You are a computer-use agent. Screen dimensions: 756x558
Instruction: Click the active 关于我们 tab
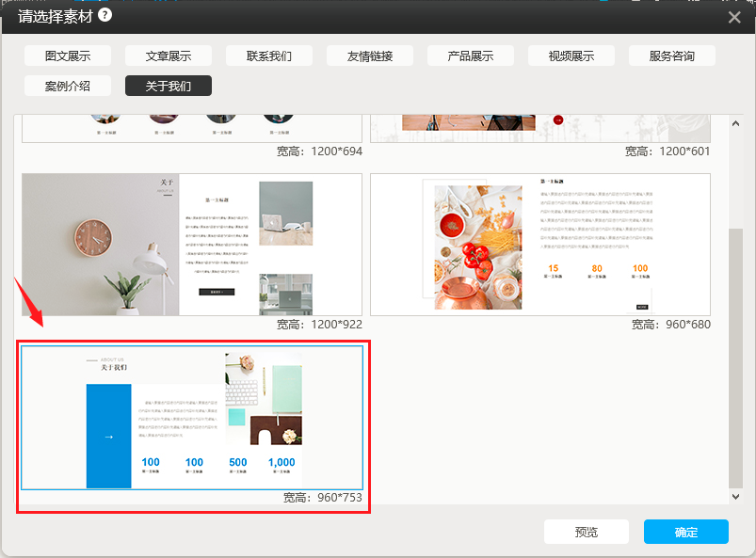click(169, 86)
